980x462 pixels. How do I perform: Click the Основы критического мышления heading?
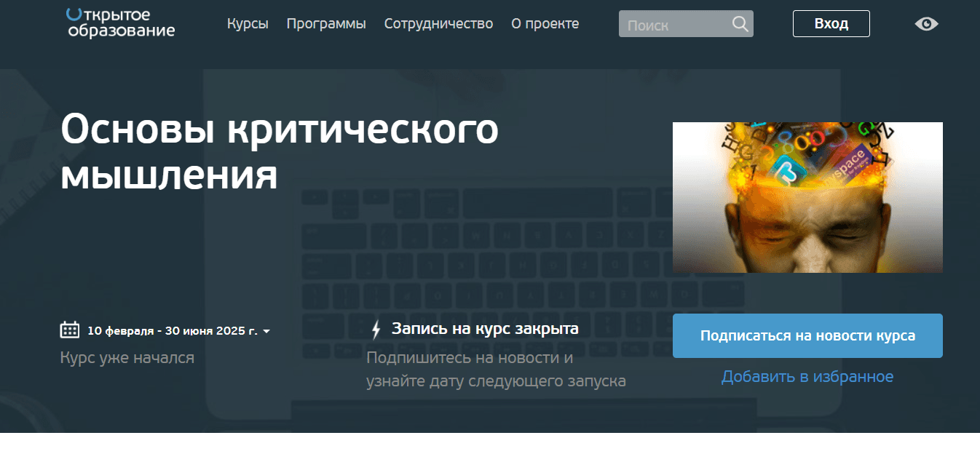[280, 153]
